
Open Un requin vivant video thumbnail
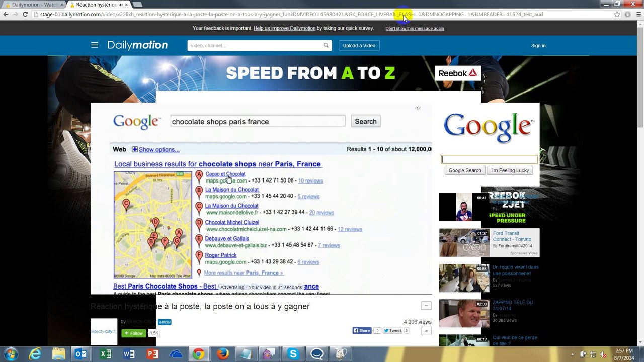pos(464,278)
